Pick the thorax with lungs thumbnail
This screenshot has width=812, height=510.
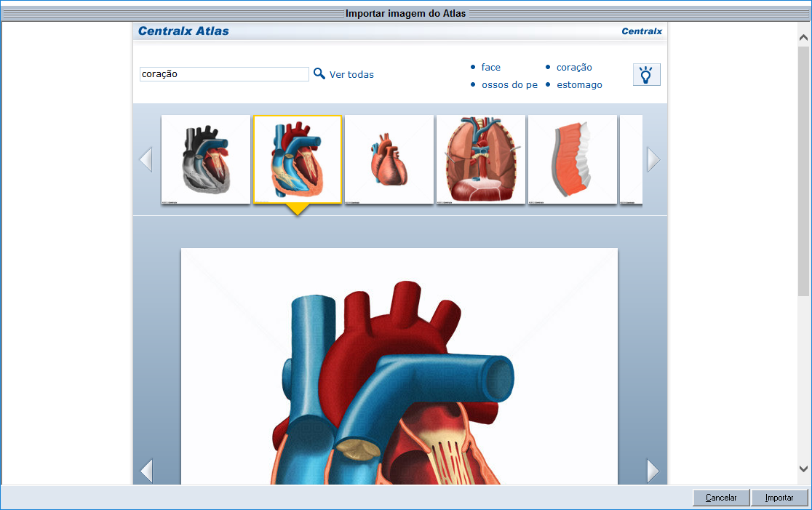pyautogui.click(x=481, y=159)
